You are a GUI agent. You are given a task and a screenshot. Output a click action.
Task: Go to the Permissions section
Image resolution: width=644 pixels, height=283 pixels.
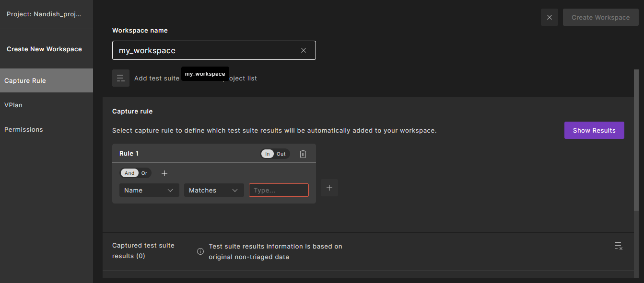click(x=23, y=129)
